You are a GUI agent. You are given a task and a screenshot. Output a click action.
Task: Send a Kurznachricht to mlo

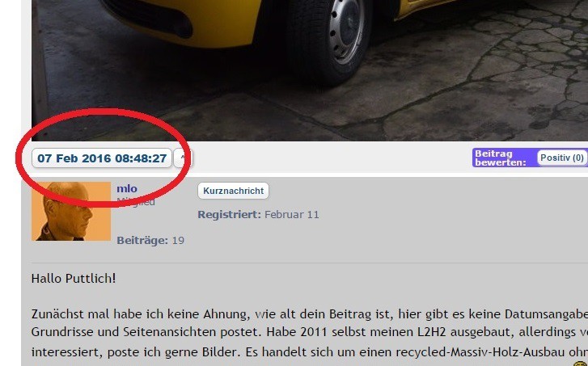(x=233, y=191)
